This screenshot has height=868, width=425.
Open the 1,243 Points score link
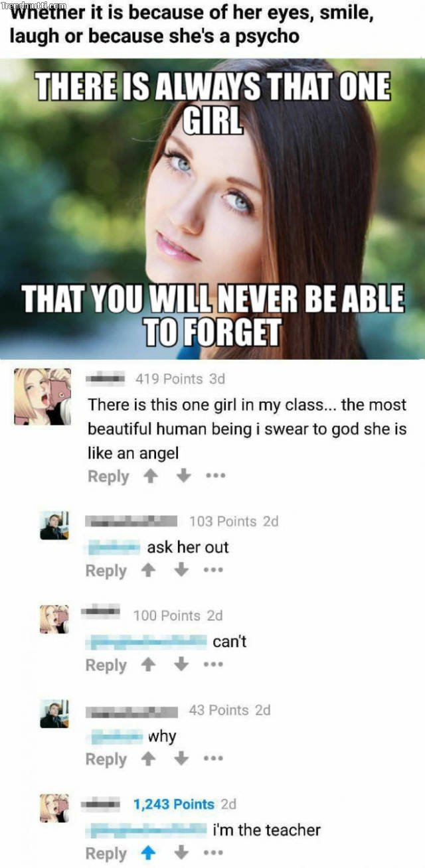(174, 804)
